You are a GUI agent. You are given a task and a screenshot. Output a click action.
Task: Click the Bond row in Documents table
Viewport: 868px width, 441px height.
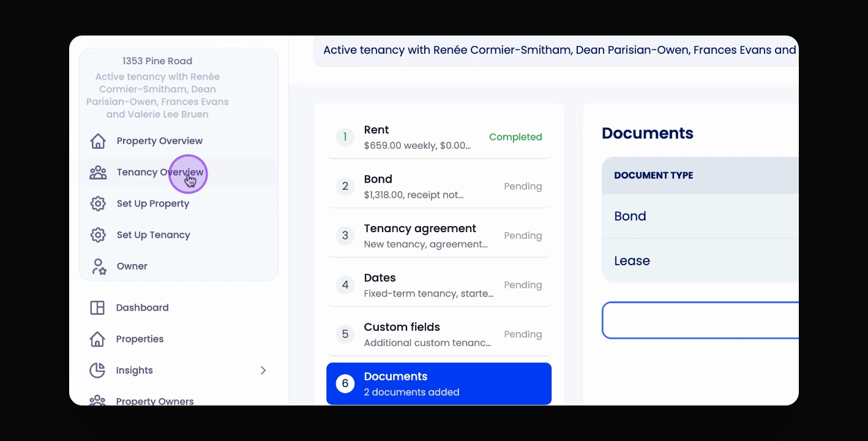[x=700, y=216]
